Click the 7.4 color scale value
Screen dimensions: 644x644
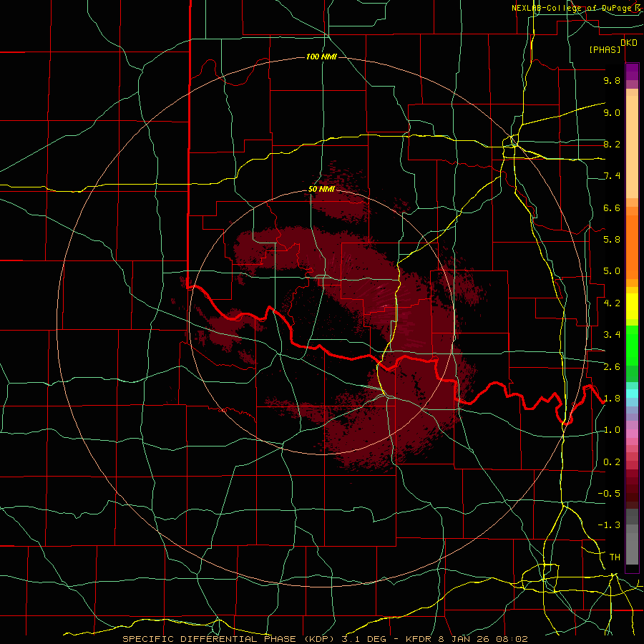click(x=612, y=176)
